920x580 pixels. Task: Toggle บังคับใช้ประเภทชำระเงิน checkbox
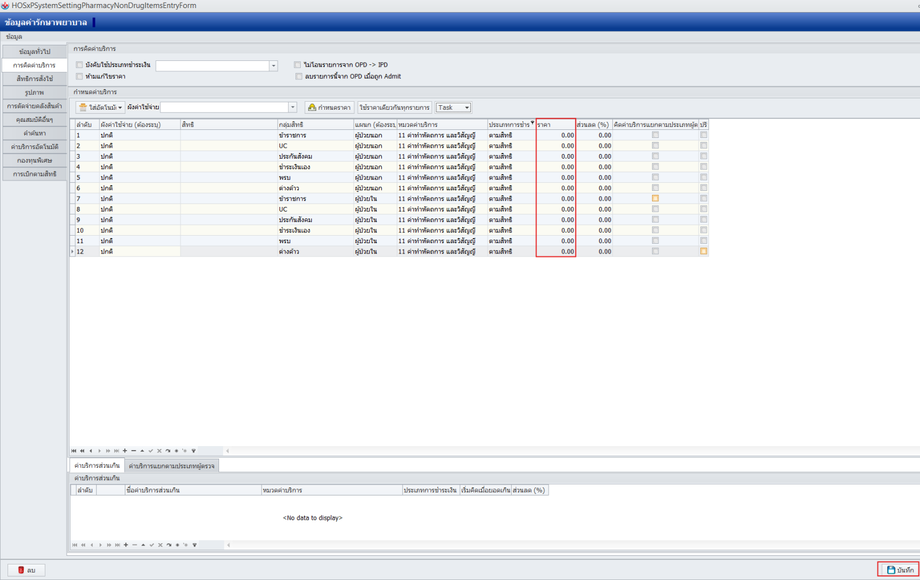79,65
